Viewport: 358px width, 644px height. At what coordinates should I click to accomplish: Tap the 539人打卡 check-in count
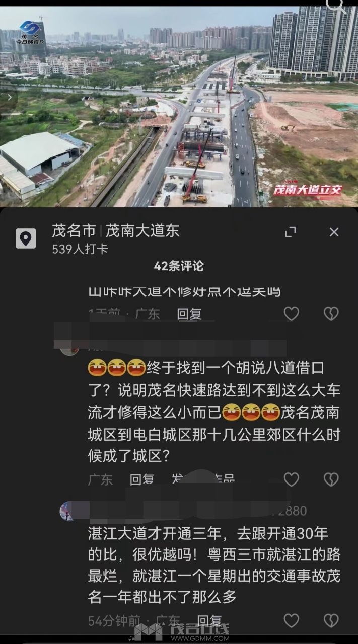pos(80,249)
